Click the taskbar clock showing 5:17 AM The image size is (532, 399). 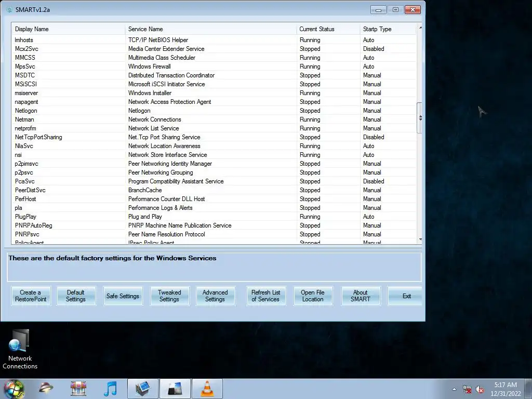[506, 389]
